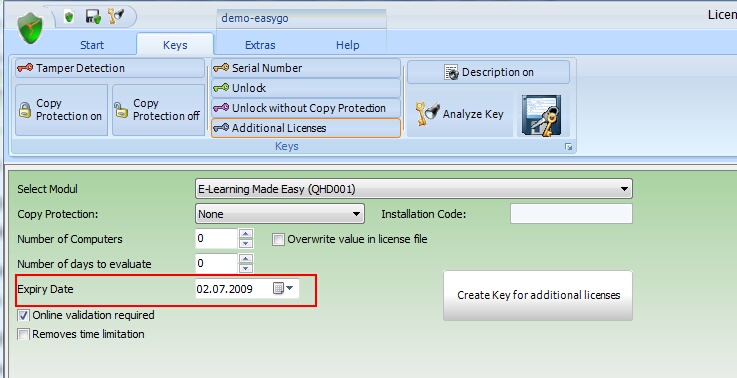Click the key flashlight quick-access icon
This screenshot has height=378, width=737.
point(116,16)
